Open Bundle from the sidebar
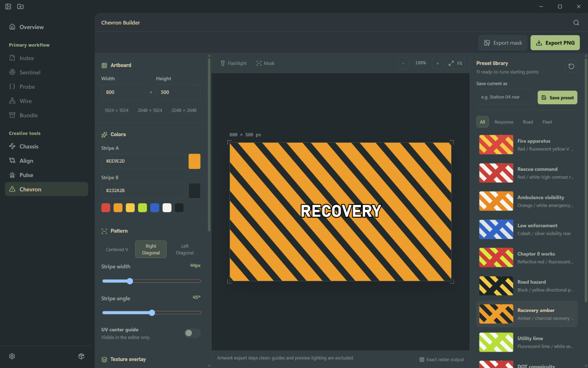 [x=46, y=115]
